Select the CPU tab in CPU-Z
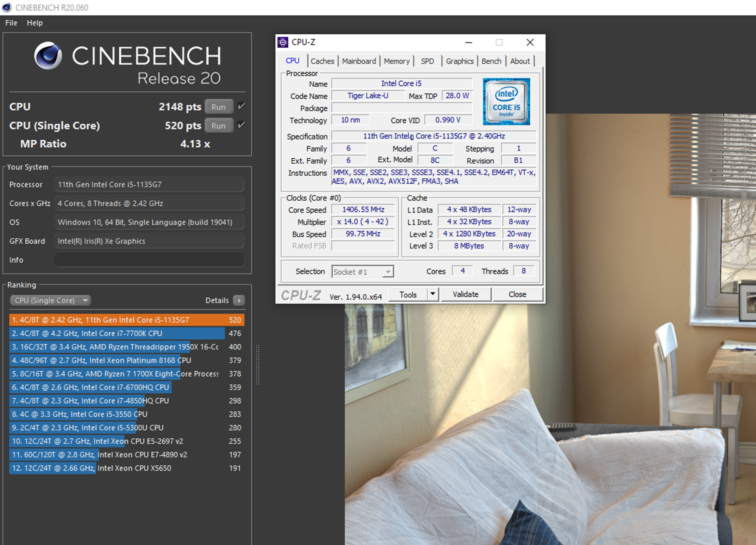Viewport: 756px width, 545px height. pos(293,61)
